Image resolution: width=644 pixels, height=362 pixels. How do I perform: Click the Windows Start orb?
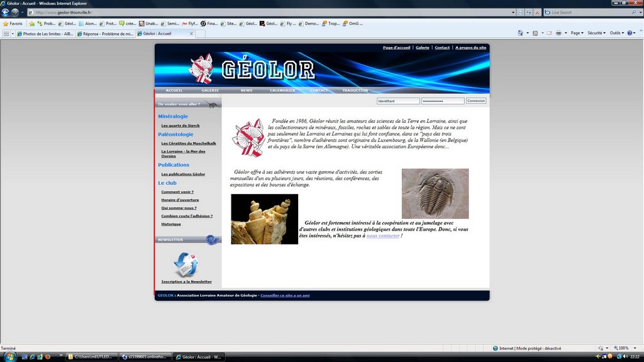click(x=9, y=356)
